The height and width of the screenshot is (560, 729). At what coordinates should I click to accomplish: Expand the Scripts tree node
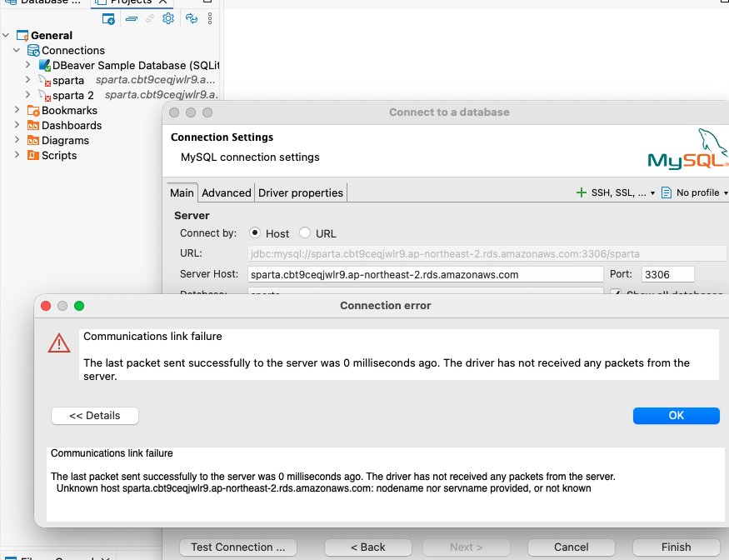click(17, 154)
